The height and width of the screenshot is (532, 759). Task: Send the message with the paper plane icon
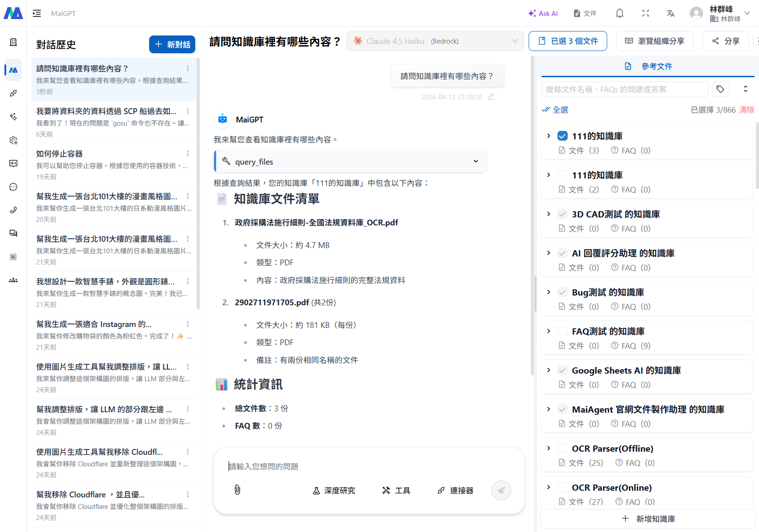501,490
